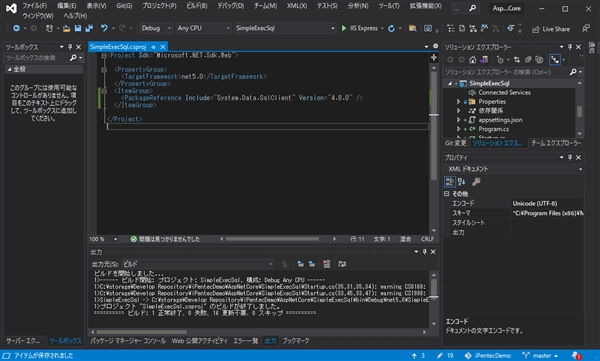This screenshot has height=361, width=600.
Task: Click the Live Share icon
Action: 536,29
